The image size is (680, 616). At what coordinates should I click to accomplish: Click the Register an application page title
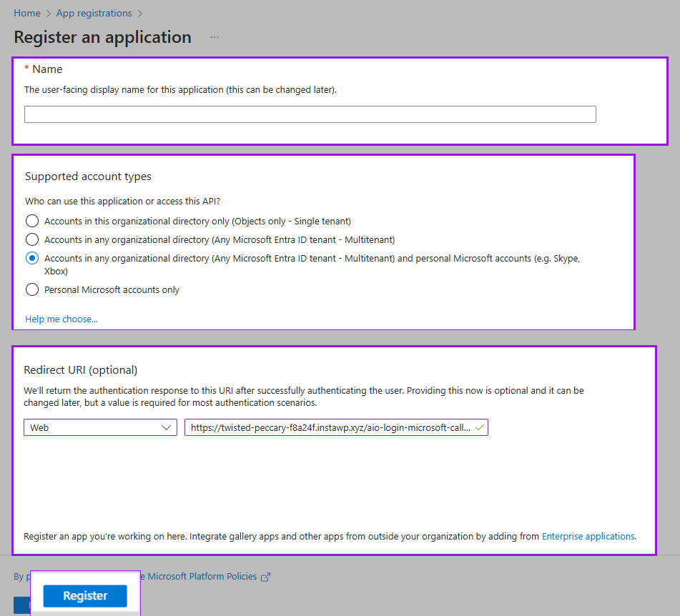pyautogui.click(x=102, y=37)
